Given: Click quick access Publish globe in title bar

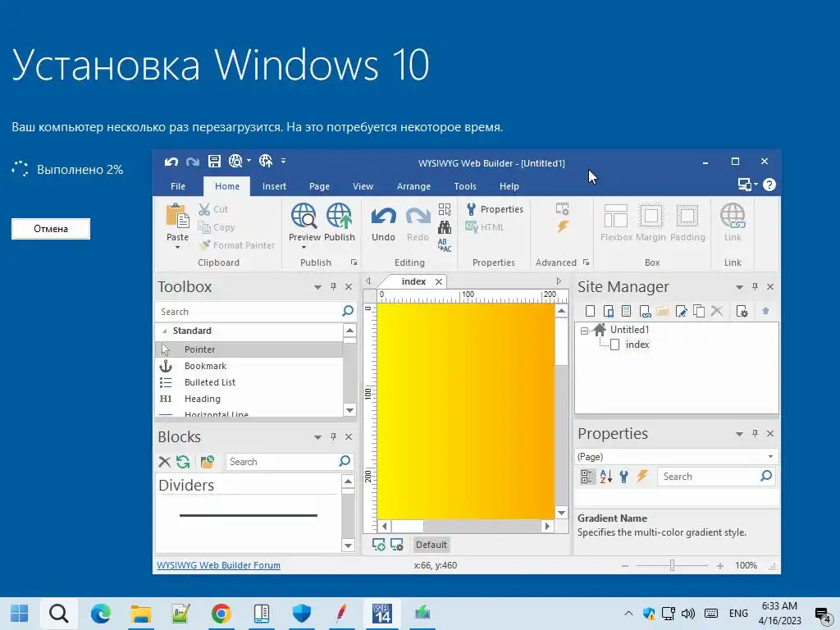Looking at the screenshot, I should coord(266,161).
